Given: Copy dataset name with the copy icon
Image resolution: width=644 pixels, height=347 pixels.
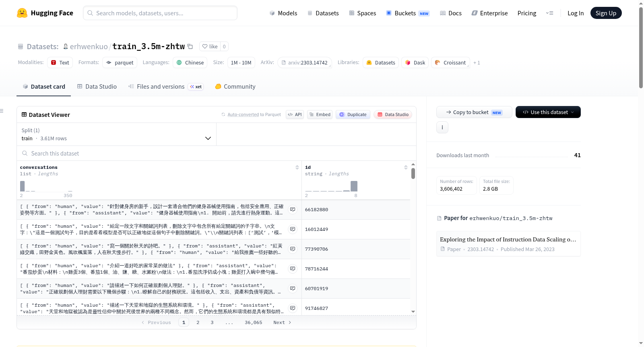Looking at the screenshot, I should coord(190,46).
